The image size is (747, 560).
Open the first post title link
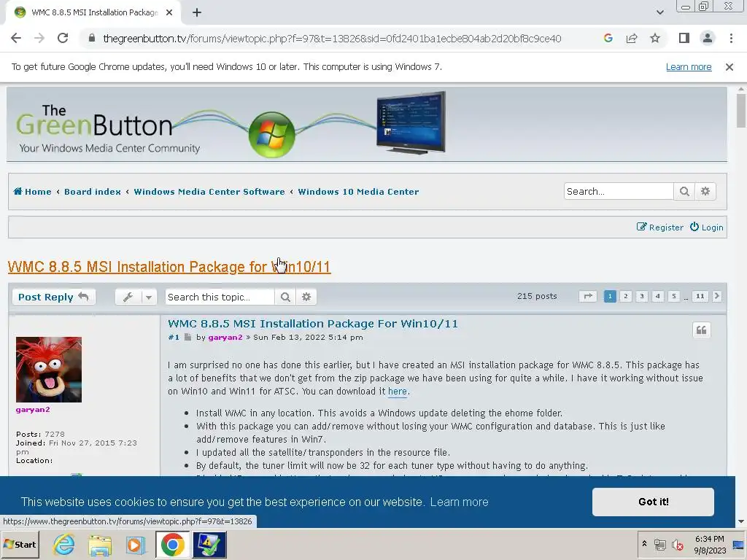pos(312,324)
